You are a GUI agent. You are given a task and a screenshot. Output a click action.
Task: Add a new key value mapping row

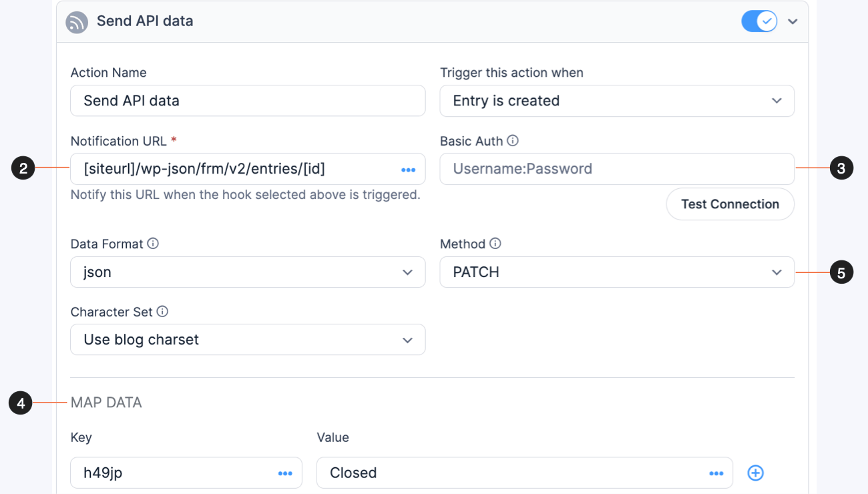[x=755, y=473]
